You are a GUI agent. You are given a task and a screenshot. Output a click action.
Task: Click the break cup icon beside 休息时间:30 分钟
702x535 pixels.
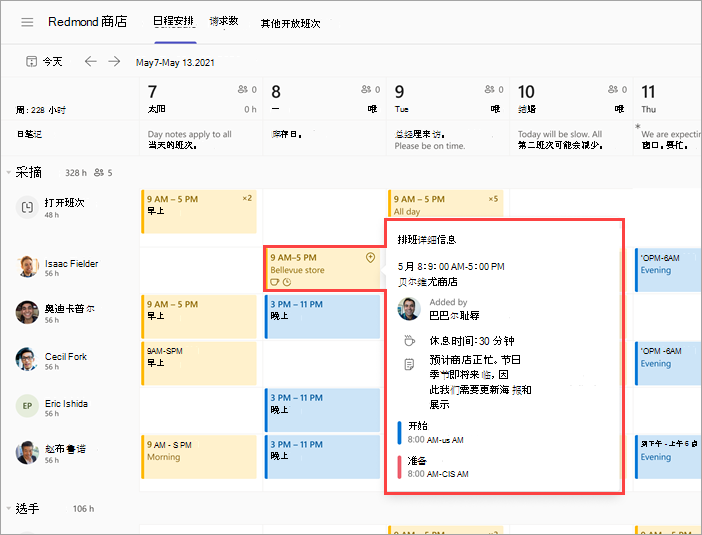tap(409, 341)
